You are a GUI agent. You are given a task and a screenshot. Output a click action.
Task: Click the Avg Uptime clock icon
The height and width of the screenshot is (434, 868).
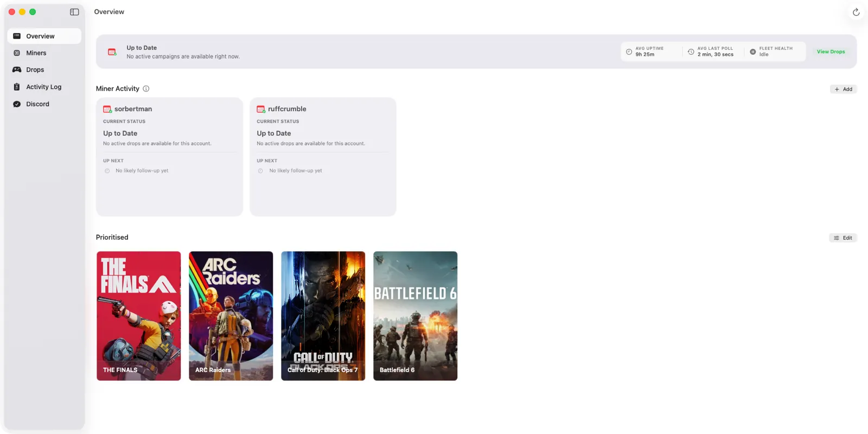tap(629, 52)
